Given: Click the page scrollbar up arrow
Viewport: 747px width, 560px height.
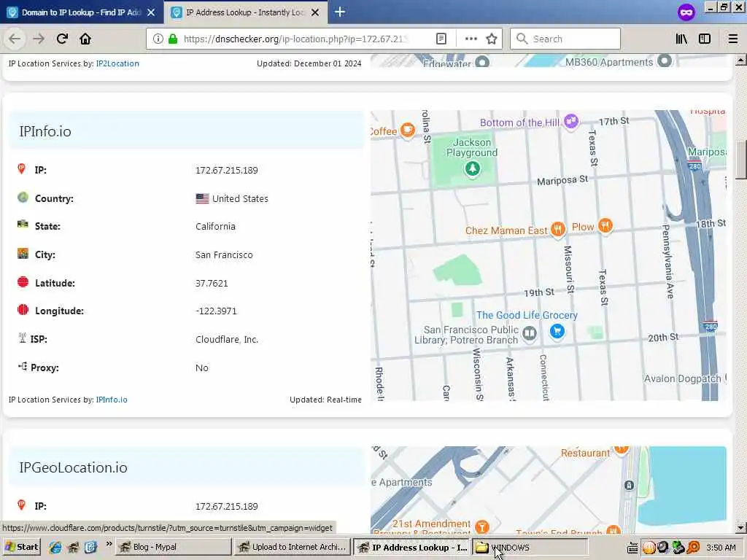Looking at the screenshot, I should [x=741, y=60].
